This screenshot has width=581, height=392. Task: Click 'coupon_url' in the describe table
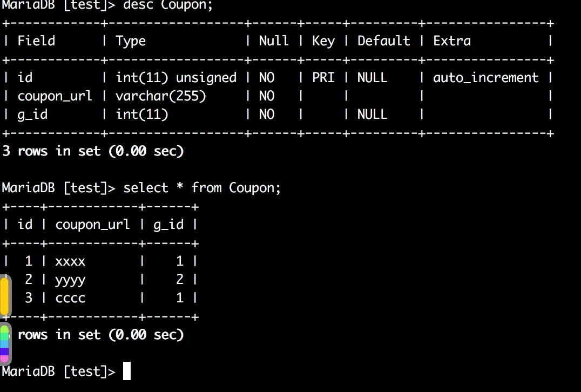(x=55, y=96)
